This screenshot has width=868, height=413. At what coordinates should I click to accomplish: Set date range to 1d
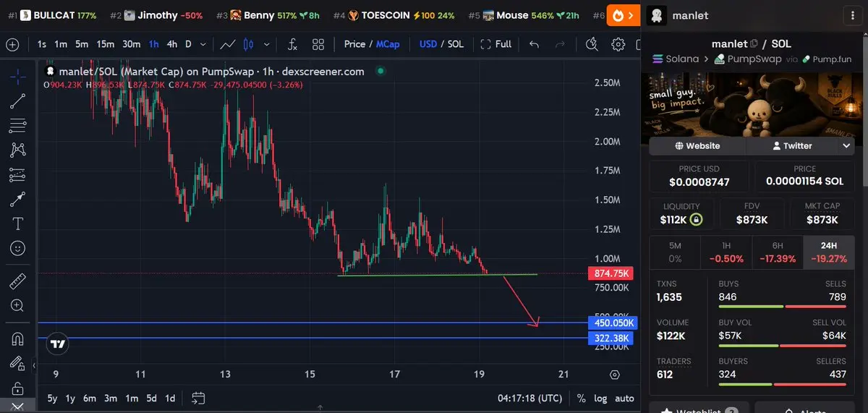coord(170,399)
